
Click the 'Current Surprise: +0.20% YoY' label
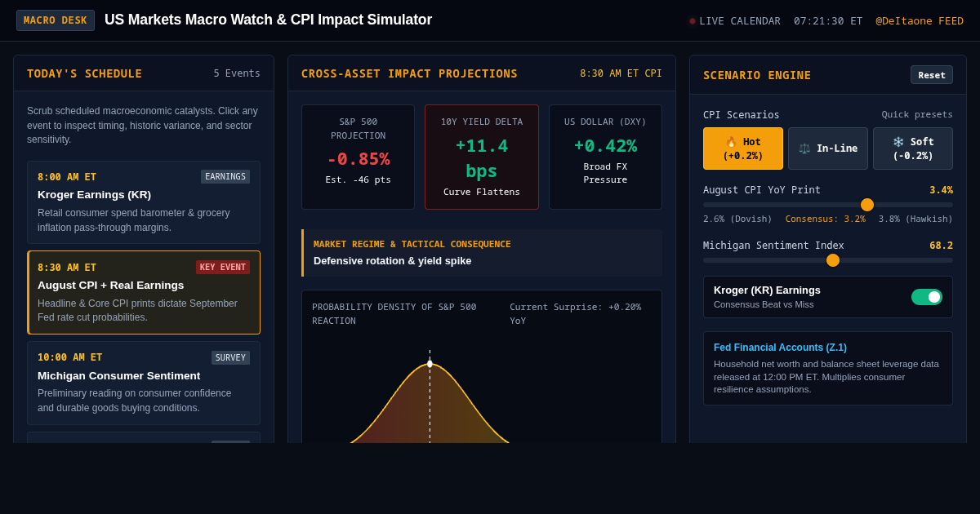(x=576, y=314)
